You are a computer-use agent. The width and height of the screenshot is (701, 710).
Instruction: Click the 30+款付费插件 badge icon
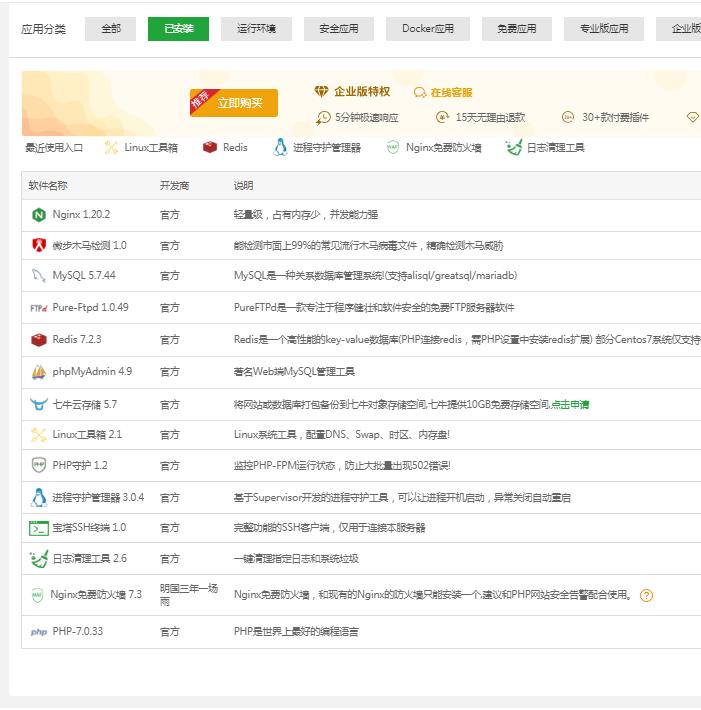point(567,117)
